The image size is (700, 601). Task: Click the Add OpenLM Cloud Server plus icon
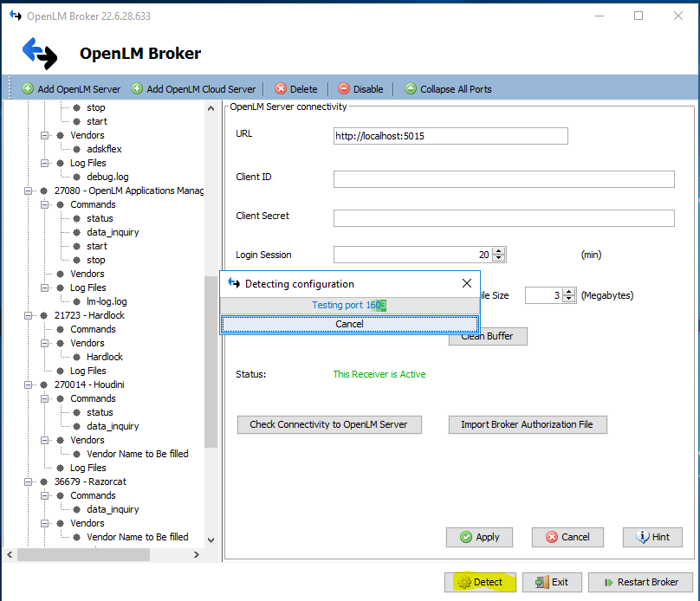pyautogui.click(x=136, y=88)
